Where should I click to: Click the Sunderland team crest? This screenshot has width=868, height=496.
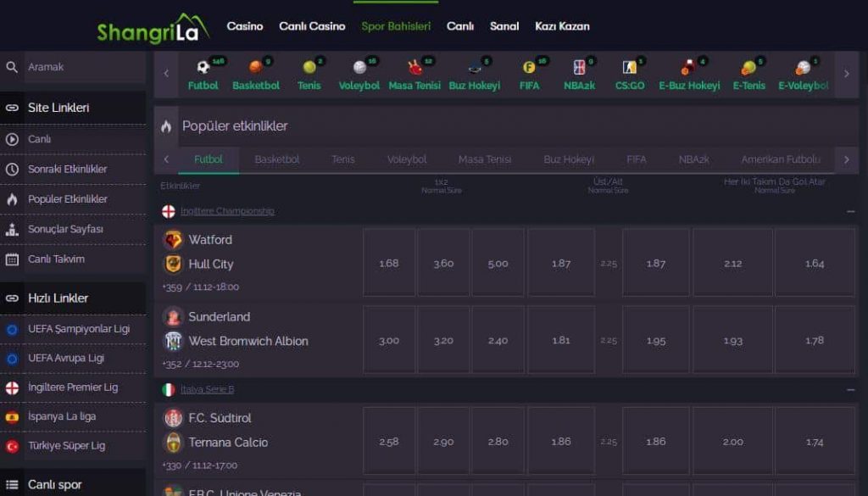(x=173, y=316)
